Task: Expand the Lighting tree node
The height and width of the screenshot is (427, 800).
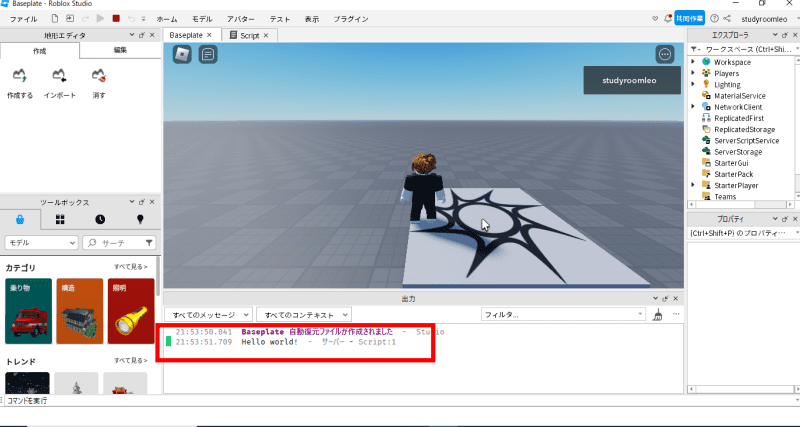Action: [x=693, y=84]
